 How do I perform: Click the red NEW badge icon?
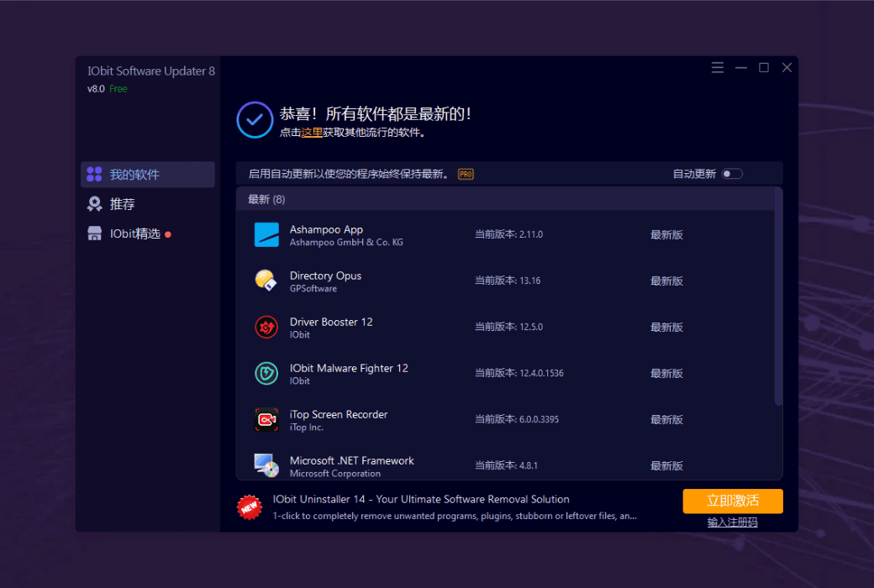[249, 507]
